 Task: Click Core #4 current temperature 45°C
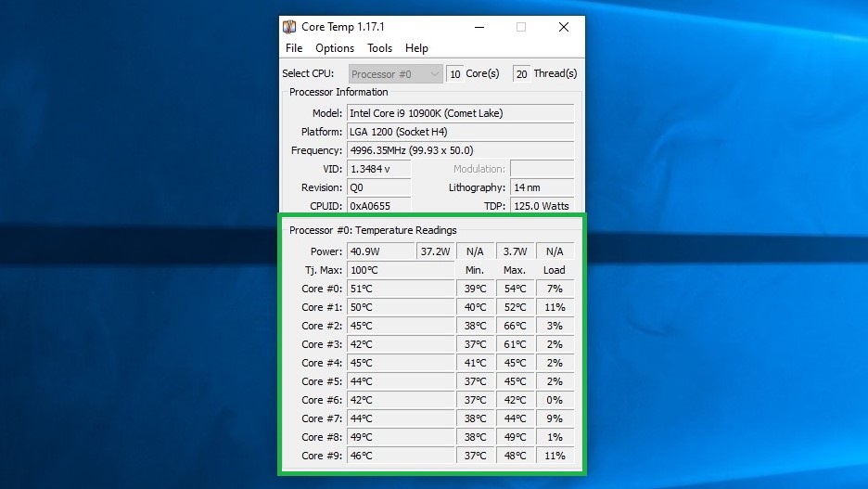tap(401, 363)
